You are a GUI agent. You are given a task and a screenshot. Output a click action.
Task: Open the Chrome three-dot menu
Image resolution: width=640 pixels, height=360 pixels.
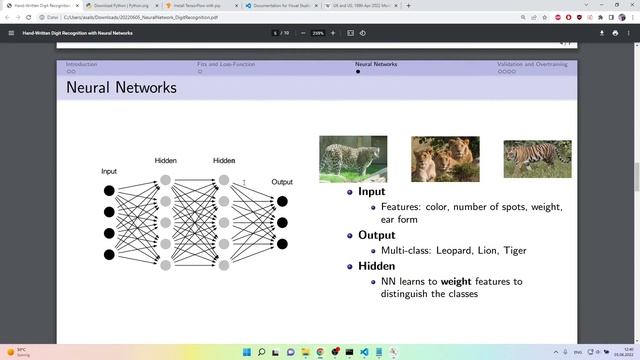coord(633,18)
